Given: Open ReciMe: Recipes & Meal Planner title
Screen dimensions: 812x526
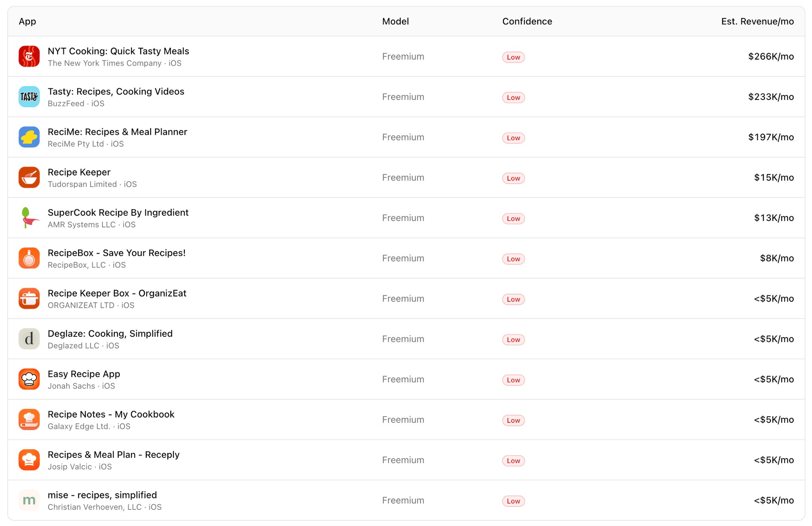Looking at the screenshot, I should (x=117, y=132).
